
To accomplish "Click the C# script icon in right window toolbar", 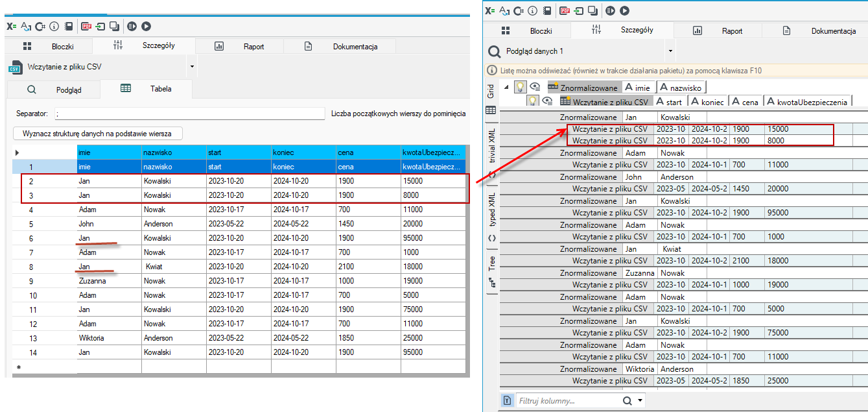I will (519, 10).
